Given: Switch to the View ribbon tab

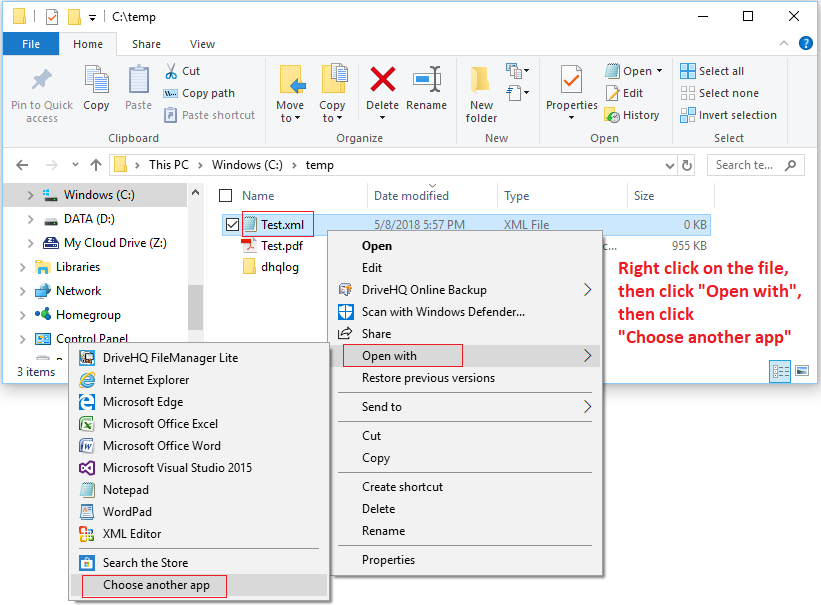Looking at the screenshot, I should click(202, 44).
